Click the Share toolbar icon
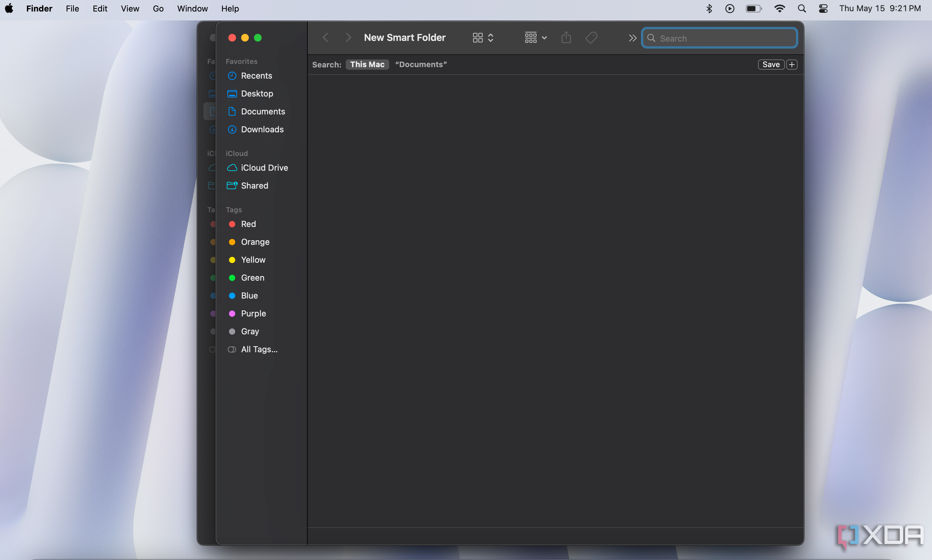 [566, 38]
